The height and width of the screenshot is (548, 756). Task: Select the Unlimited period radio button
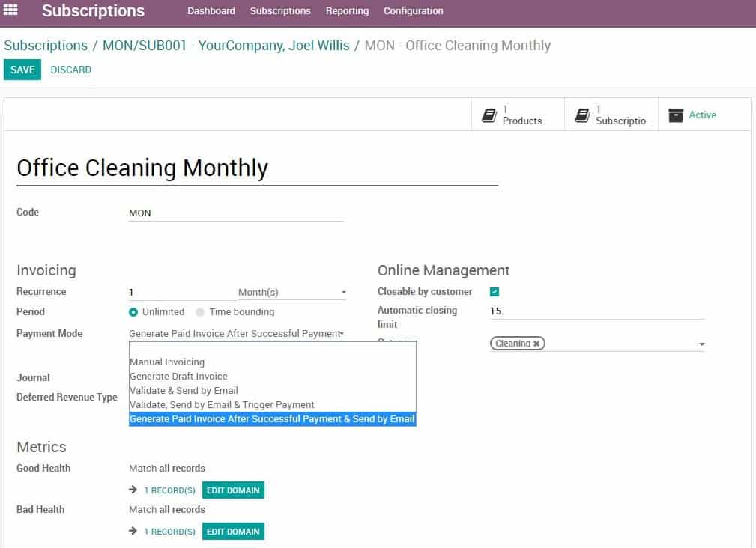(133, 312)
